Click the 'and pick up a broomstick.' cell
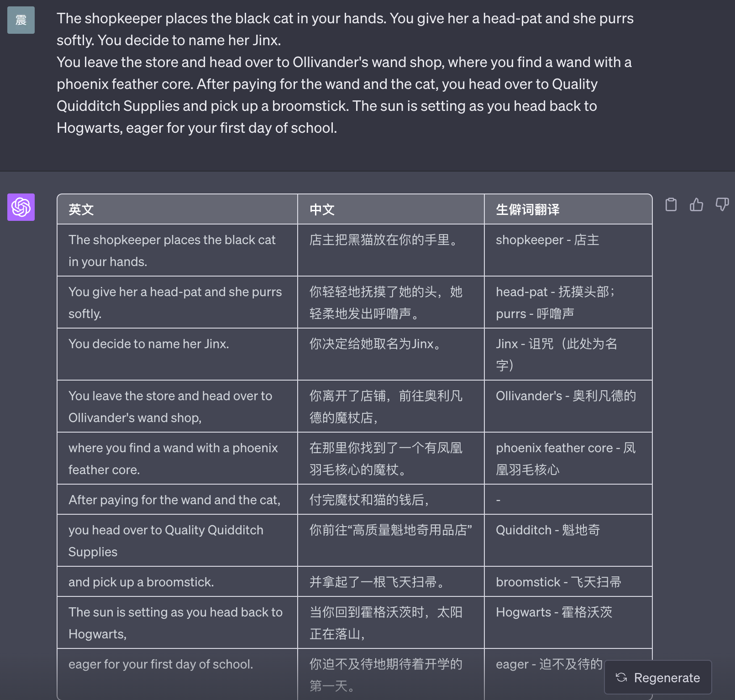Viewport: 735px width, 700px height. point(177,582)
